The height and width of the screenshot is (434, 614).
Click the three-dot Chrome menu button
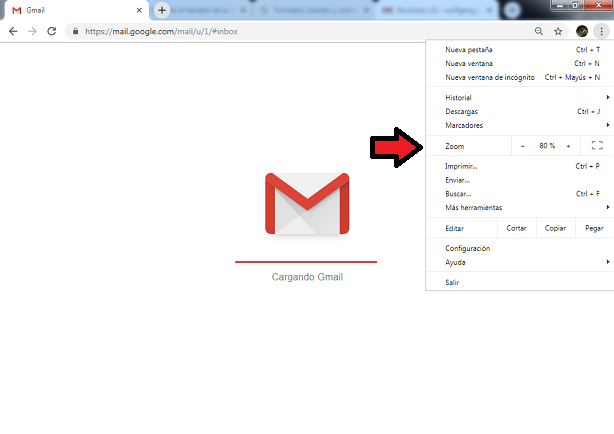pos(601,31)
